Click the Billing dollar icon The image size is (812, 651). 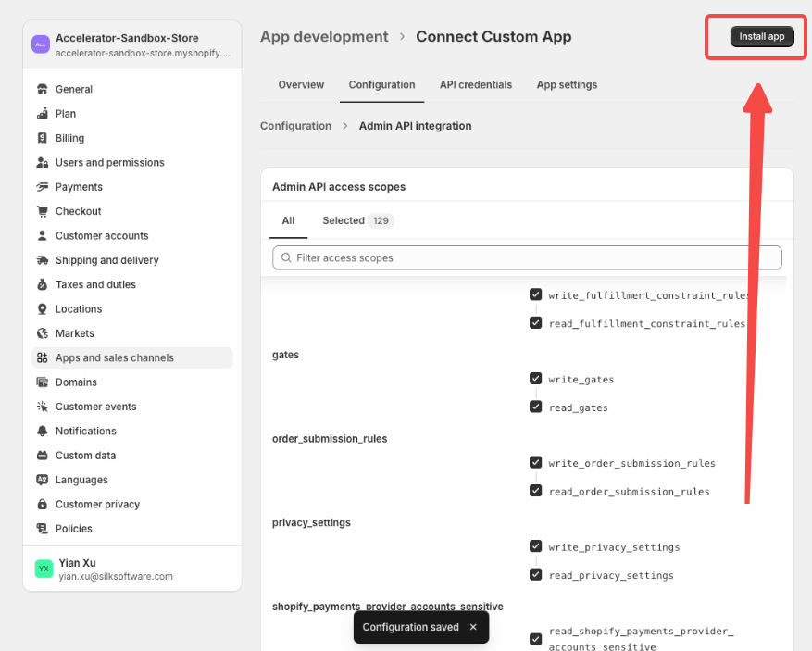(43, 138)
